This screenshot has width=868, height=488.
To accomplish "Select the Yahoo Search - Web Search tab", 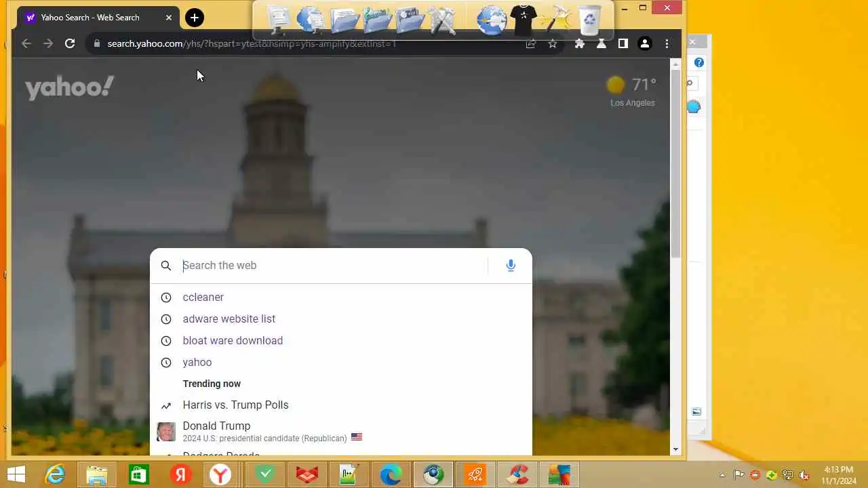I will pos(98,18).
